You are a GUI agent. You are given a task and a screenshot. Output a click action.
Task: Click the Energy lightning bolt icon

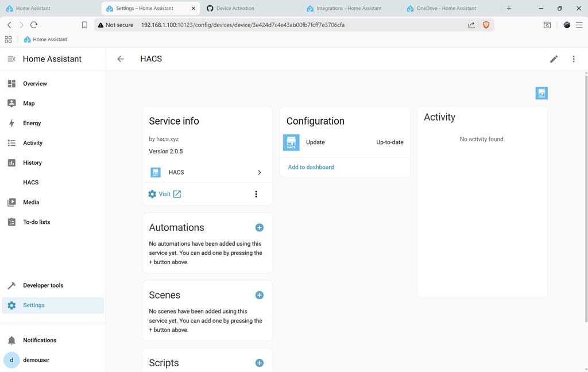point(11,123)
